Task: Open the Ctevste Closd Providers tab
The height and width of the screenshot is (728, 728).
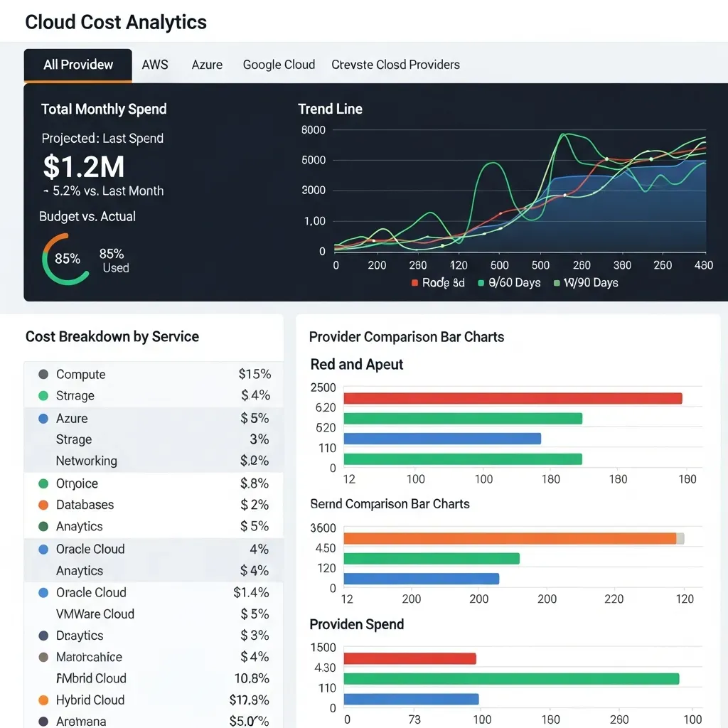Action: point(395,65)
